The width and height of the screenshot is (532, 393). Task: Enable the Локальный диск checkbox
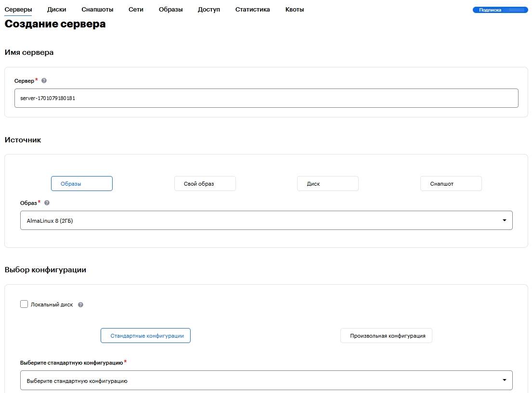click(24, 304)
